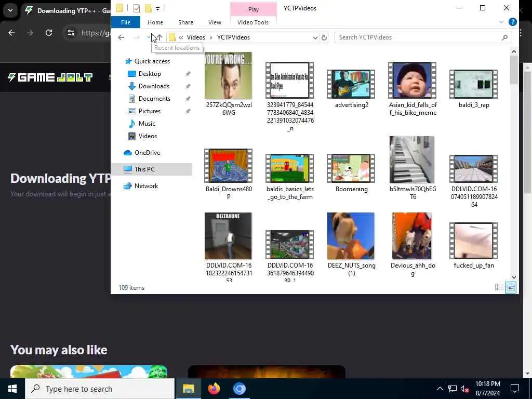532x399 pixels.
Task: Expand the ribbon using chevron
Action: pos(501,22)
